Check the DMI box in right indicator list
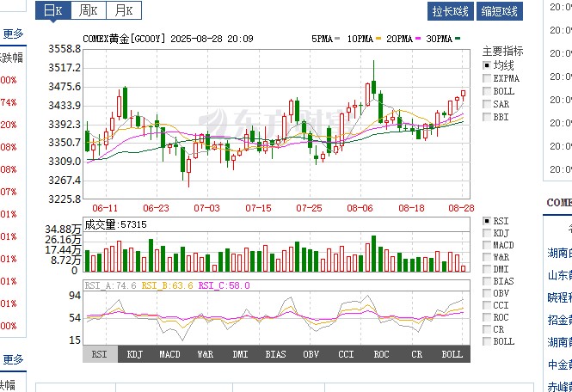 pos(487,269)
